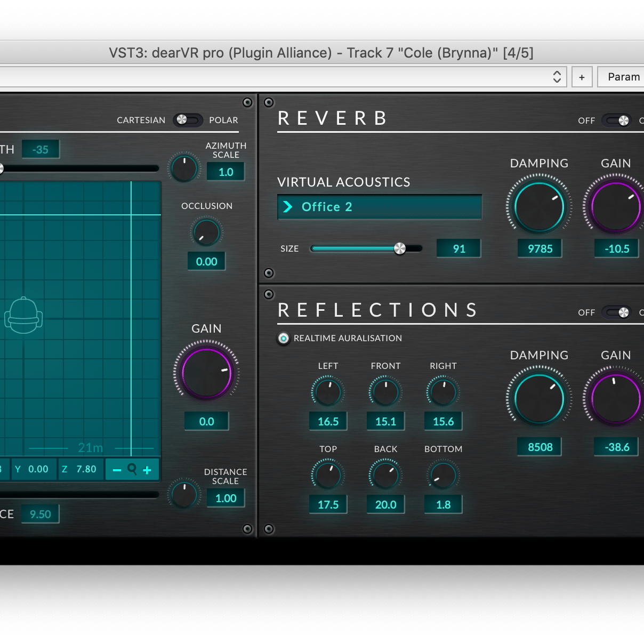This screenshot has width=644, height=644.
Task: Enable the Realtime Auralisation radio button
Action: (x=284, y=338)
